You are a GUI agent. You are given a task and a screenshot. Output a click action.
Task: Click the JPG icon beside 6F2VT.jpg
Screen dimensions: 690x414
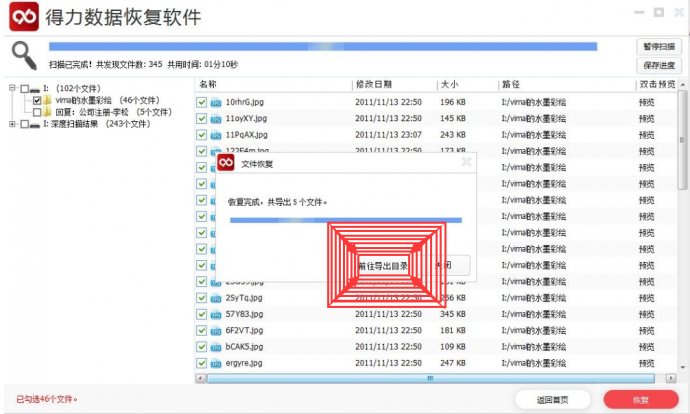click(216, 331)
